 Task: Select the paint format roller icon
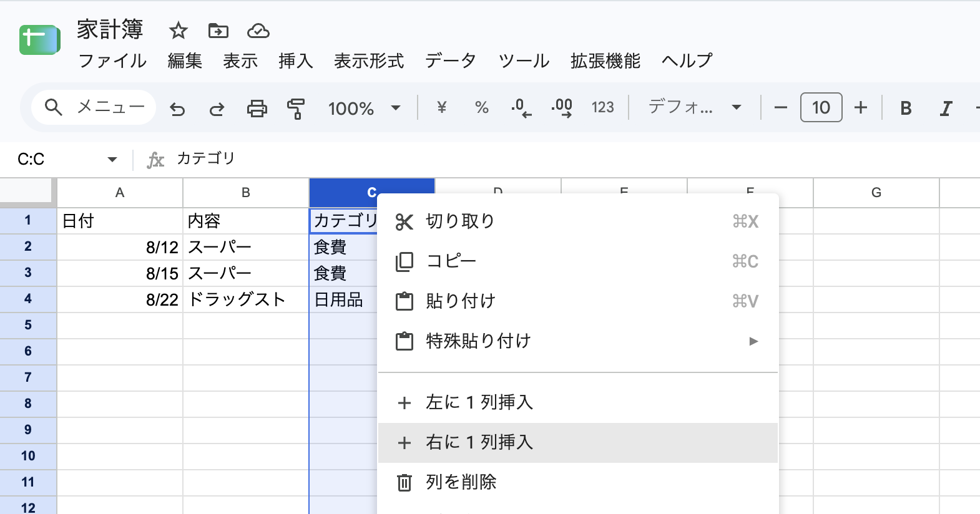click(296, 109)
